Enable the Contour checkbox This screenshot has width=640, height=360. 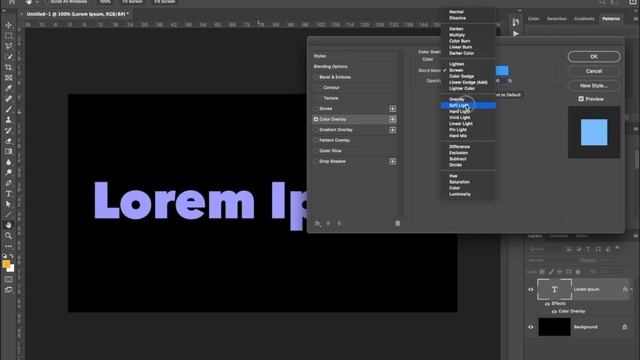tap(320, 88)
